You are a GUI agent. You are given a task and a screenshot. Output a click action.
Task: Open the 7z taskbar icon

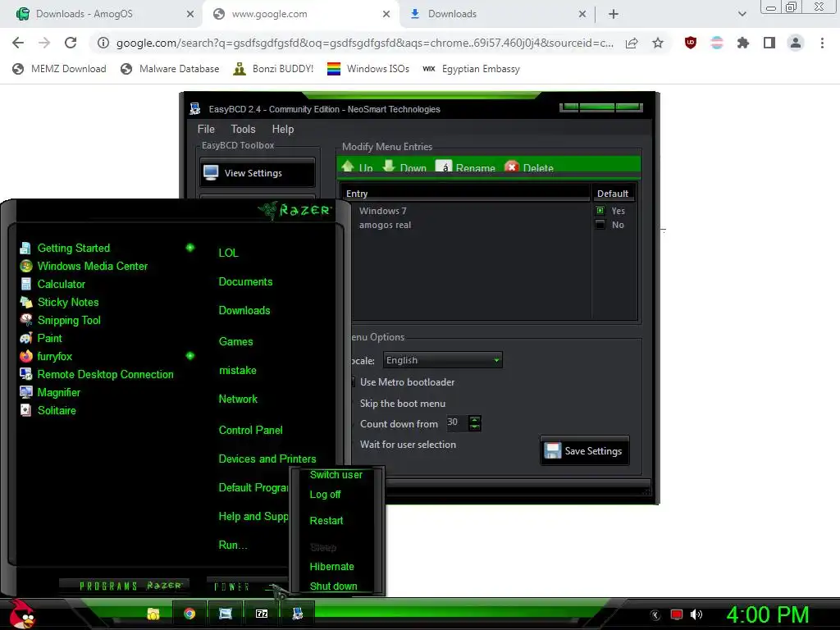coord(262,614)
